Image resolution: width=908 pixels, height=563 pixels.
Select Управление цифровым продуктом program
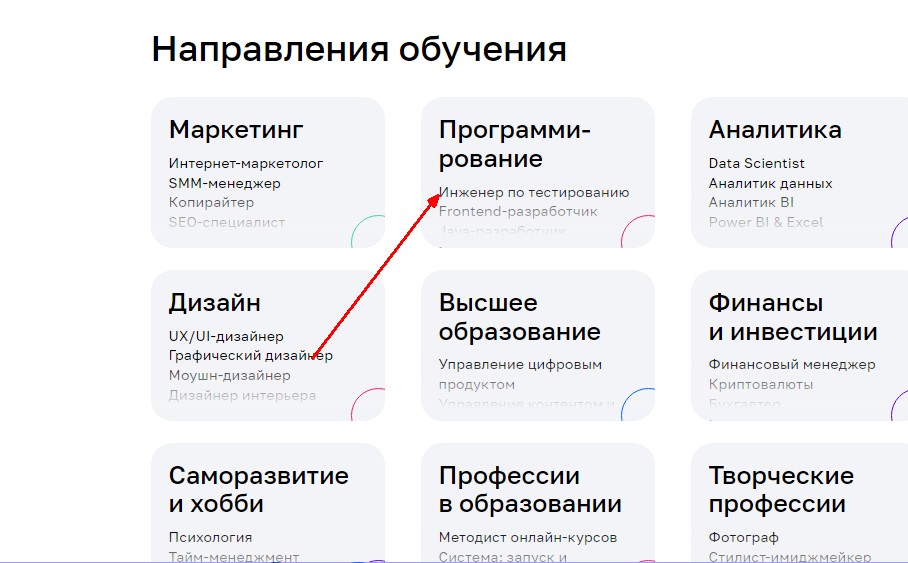520,374
